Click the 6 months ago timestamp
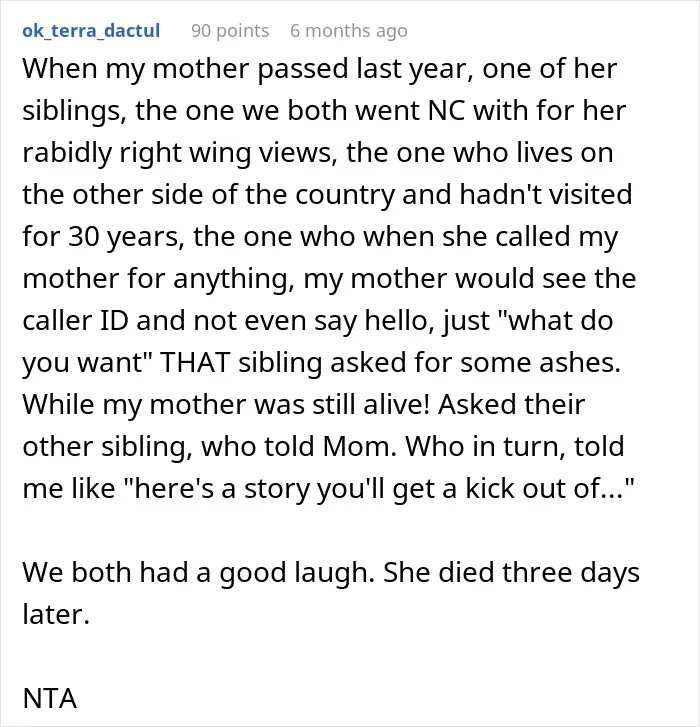This screenshot has height=727, width=700. [349, 31]
